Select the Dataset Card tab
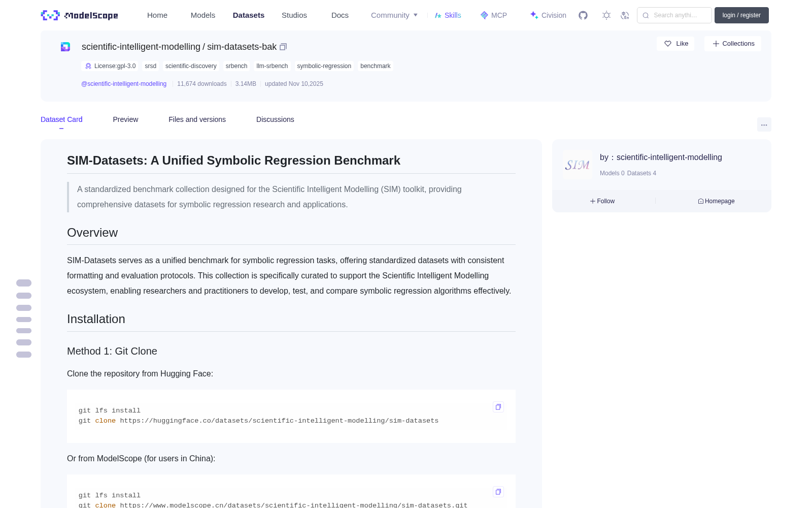The height and width of the screenshot is (508, 812). 61,119
